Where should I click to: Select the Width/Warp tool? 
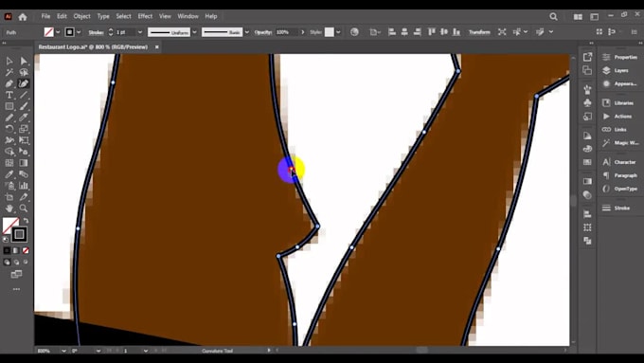click(x=9, y=140)
